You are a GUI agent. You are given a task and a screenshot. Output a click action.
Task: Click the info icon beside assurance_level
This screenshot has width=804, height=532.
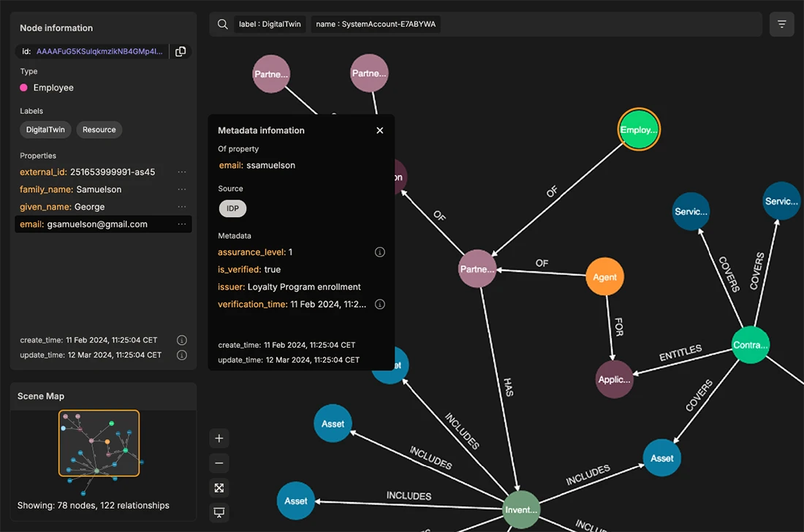tap(379, 251)
